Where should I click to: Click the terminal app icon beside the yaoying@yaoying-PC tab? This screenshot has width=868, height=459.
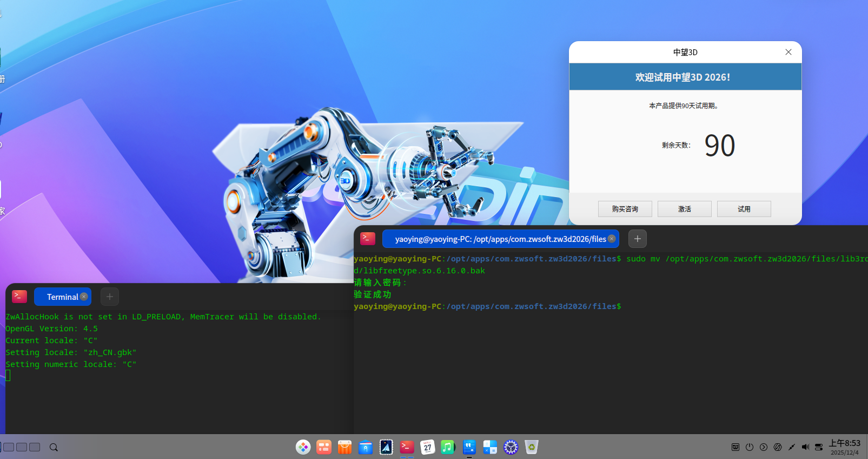click(x=368, y=238)
